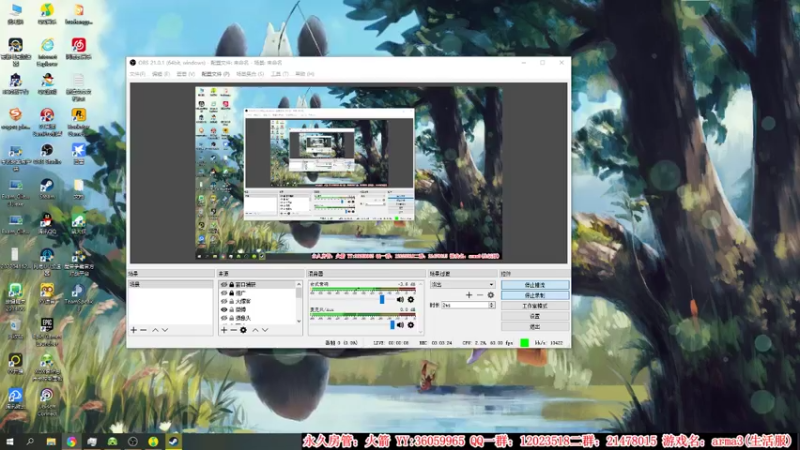Open NetEase Cloud Music red desktop icon
The height and width of the screenshot is (450, 800).
[x=78, y=49]
